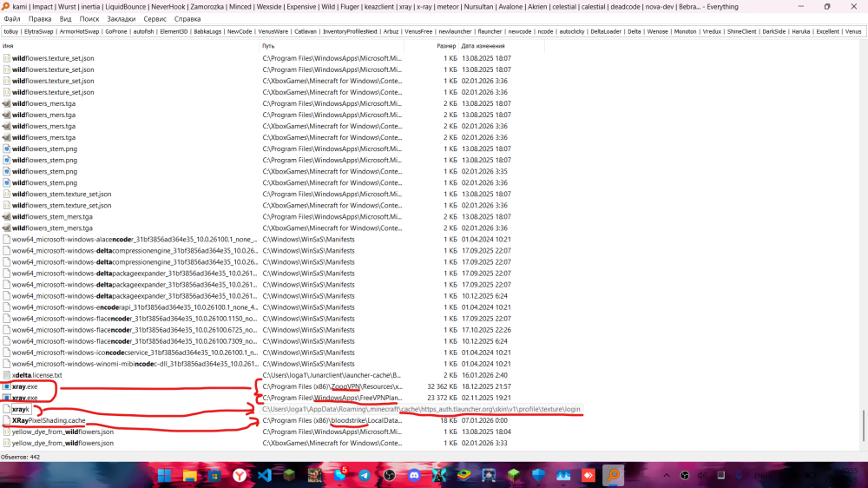Show hidden system tray icons chevron
Image resolution: width=868 pixels, height=488 pixels.
[667, 475]
